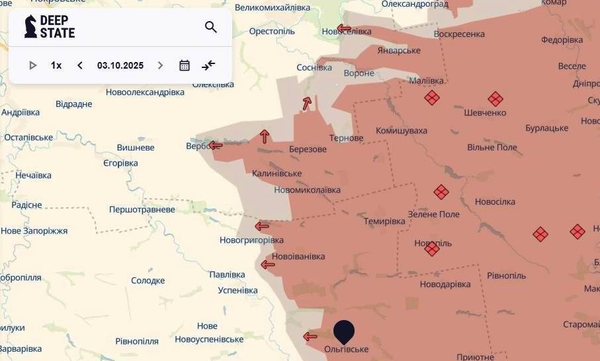Click the Тернове label

pos(346,138)
